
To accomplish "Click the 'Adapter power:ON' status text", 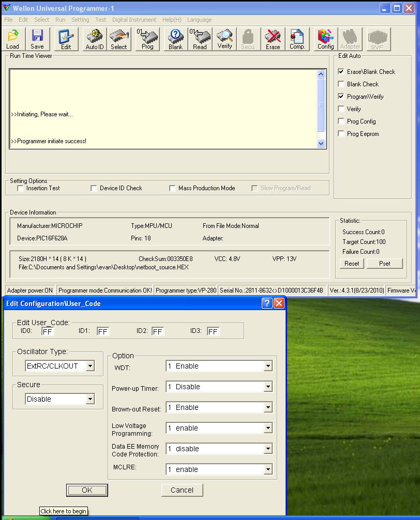I will (30, 290).
